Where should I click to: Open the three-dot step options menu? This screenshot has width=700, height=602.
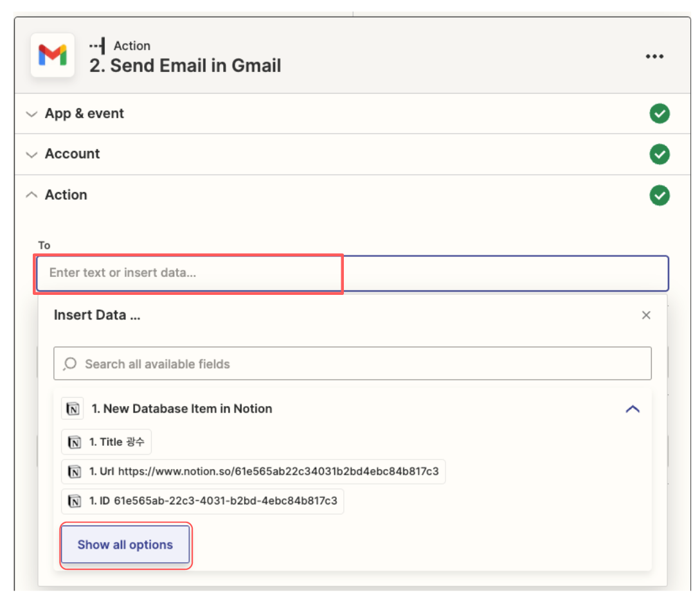(654, 57)
